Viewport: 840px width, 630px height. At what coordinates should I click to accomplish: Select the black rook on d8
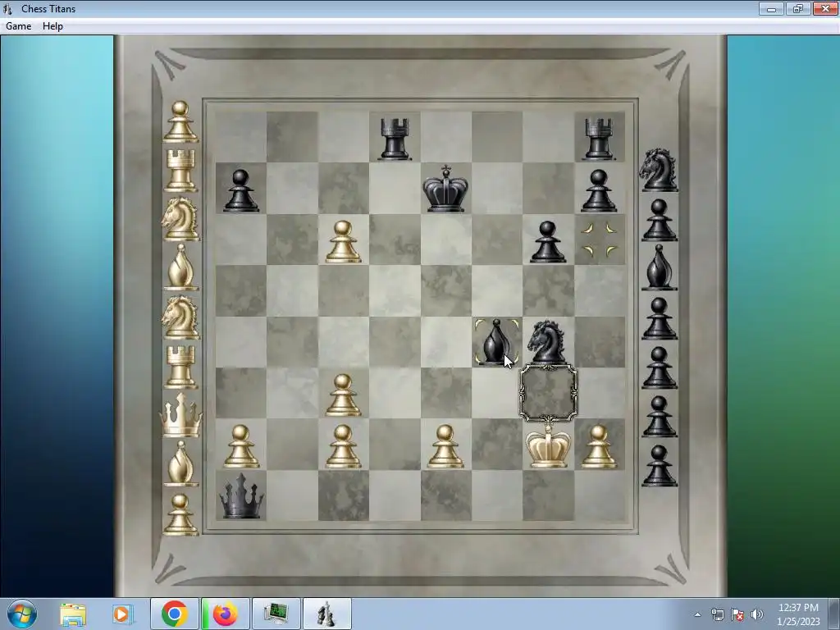(x=395, y=139)
